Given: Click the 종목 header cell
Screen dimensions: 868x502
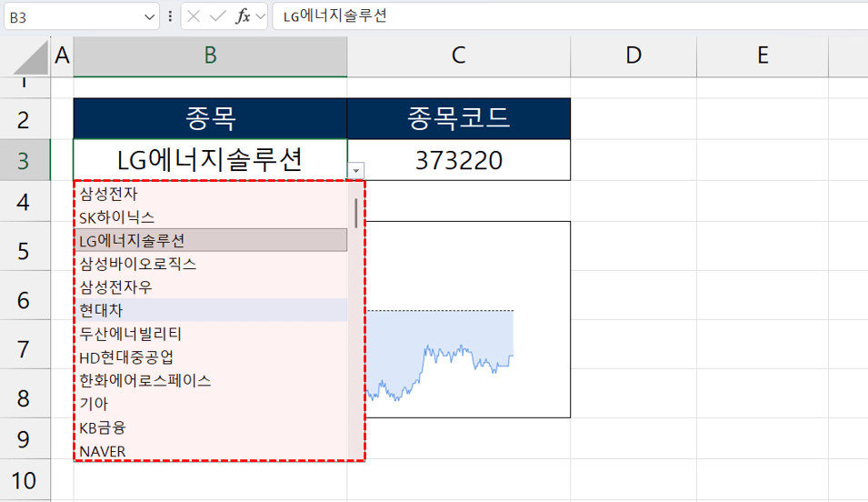Looking at the screenshot, I should click(x=210, y=118).
